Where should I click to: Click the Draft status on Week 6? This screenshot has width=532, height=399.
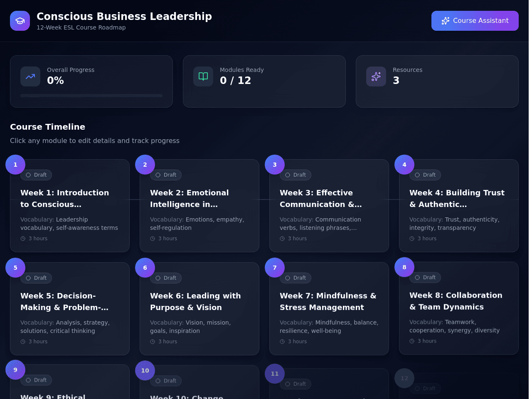tap(166, 278)
